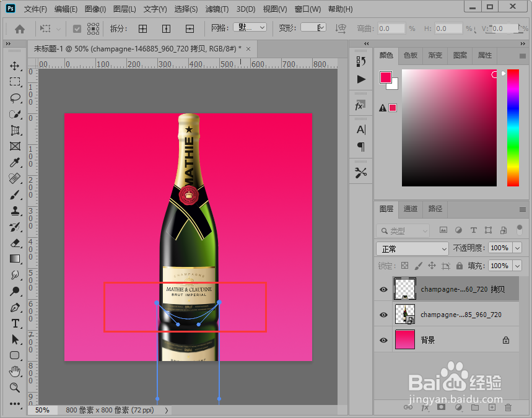Click the create new layer icon
532x418 pixels.
click(492, 407)
